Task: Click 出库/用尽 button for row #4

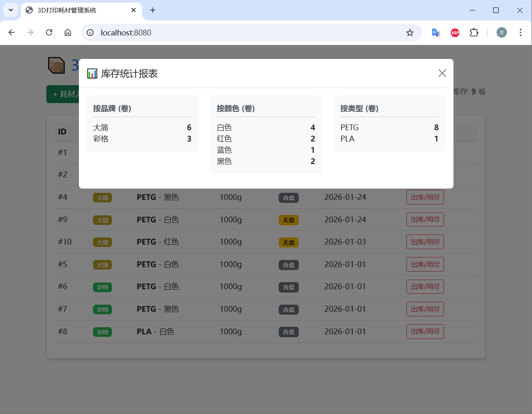Action: click(x=425, y=197)
